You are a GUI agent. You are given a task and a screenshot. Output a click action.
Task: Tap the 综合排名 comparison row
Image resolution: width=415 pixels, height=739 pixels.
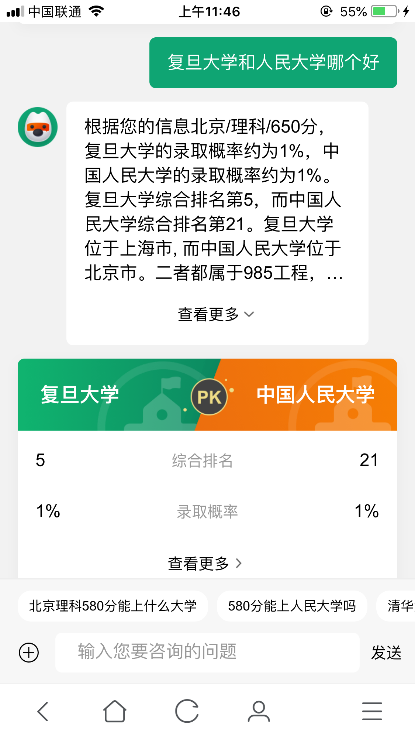tap(207, 460)
